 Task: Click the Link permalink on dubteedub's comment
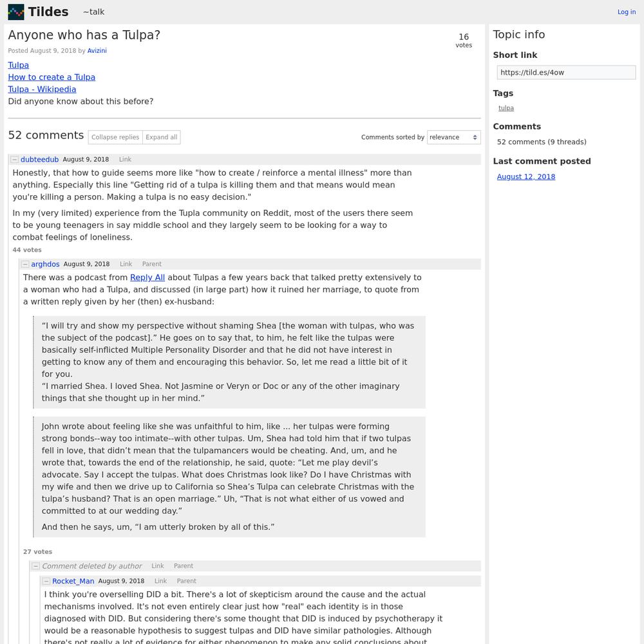126,159
